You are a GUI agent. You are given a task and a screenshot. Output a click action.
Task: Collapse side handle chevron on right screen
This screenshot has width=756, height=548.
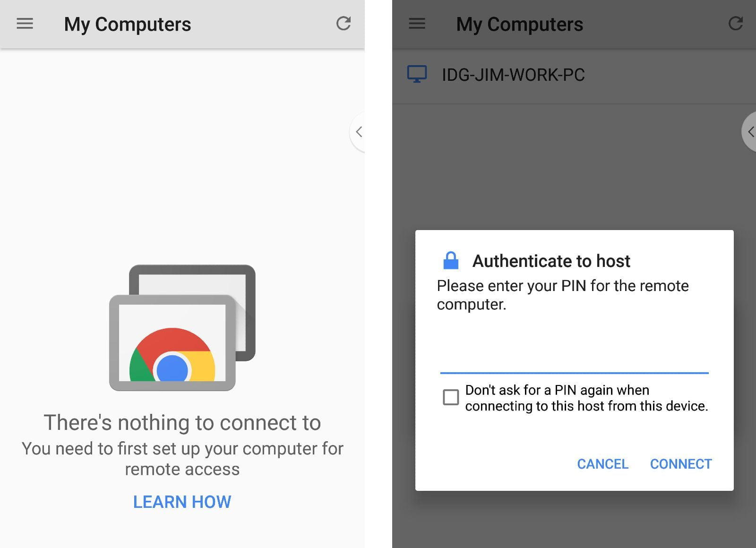(x=750, y=132)
